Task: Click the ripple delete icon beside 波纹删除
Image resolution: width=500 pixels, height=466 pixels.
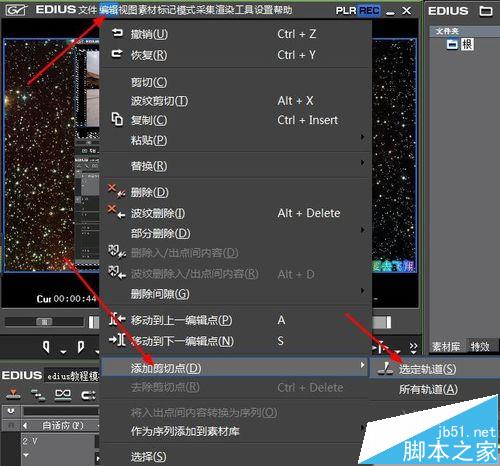Action: (x=117, y=211)
